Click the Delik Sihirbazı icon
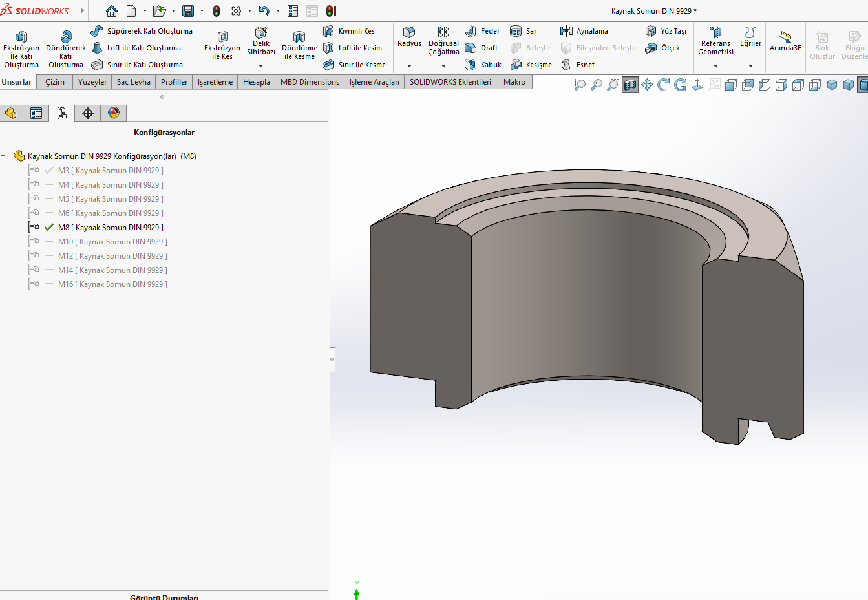The image size is (868, 600). pyautogui.click(x=261, y=33)
